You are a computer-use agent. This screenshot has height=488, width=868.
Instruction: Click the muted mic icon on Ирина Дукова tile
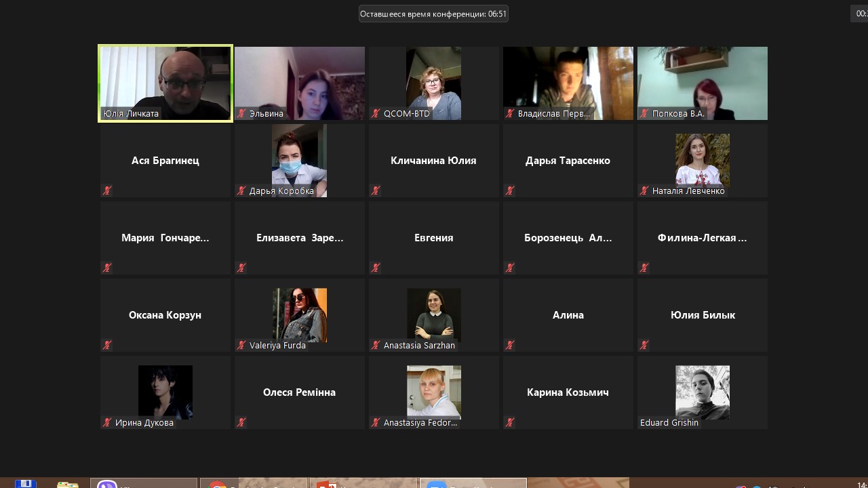coord(107,423)
